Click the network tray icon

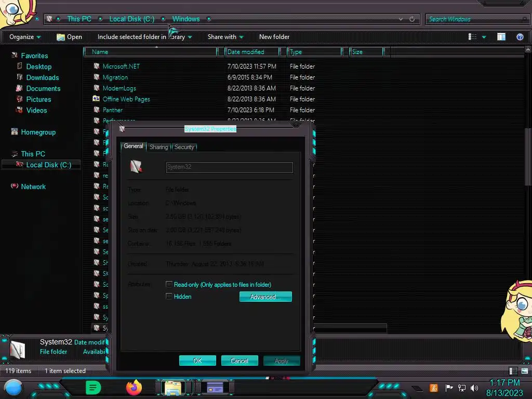point(461,388)
